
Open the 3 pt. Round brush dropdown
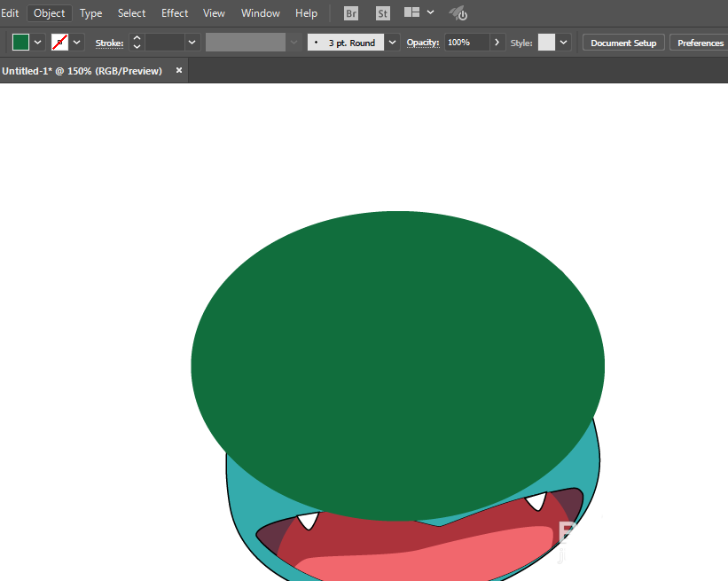pos(392,43)
